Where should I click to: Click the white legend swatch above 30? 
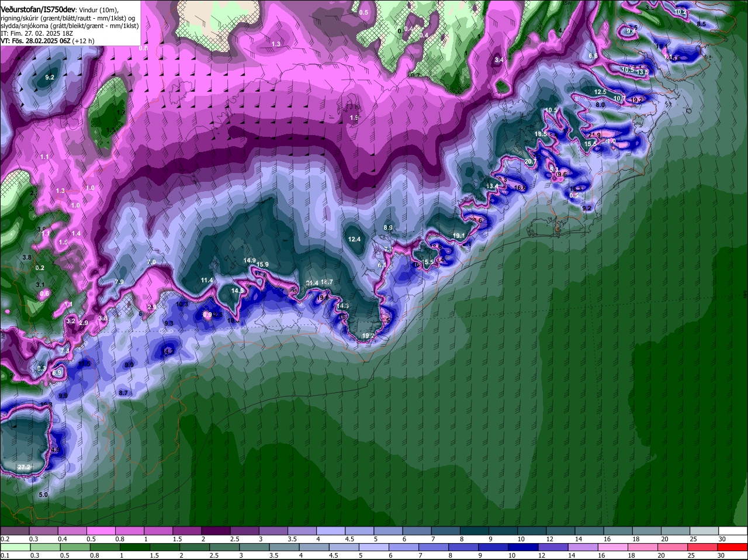click(x=733, y=530)
